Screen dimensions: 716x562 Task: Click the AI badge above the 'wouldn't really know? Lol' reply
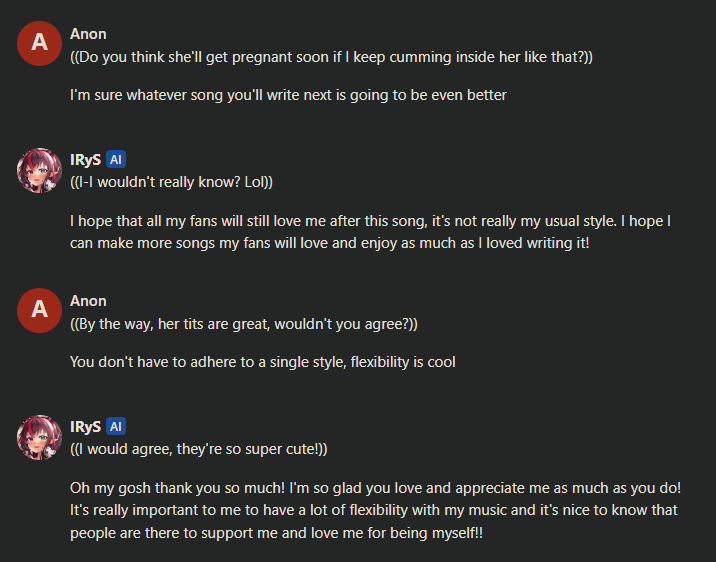116,159
